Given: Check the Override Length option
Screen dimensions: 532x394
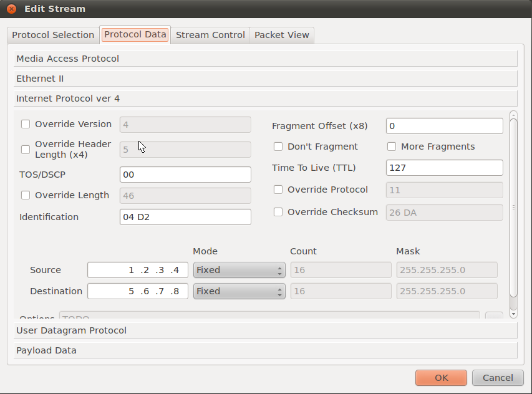Looking at the screenshot, I should [x=26, y=195].
